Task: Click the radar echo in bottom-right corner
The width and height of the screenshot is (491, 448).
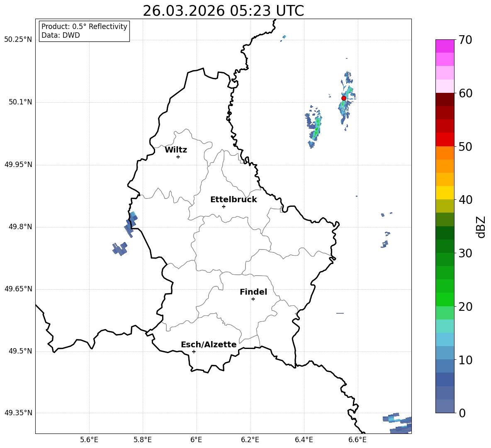Action: point(398,423)
